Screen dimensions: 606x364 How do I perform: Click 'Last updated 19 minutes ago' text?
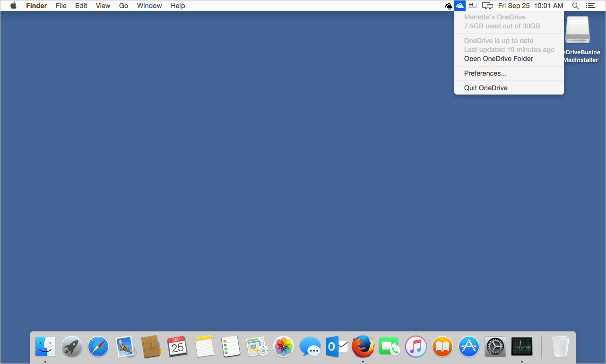point(509,50)
